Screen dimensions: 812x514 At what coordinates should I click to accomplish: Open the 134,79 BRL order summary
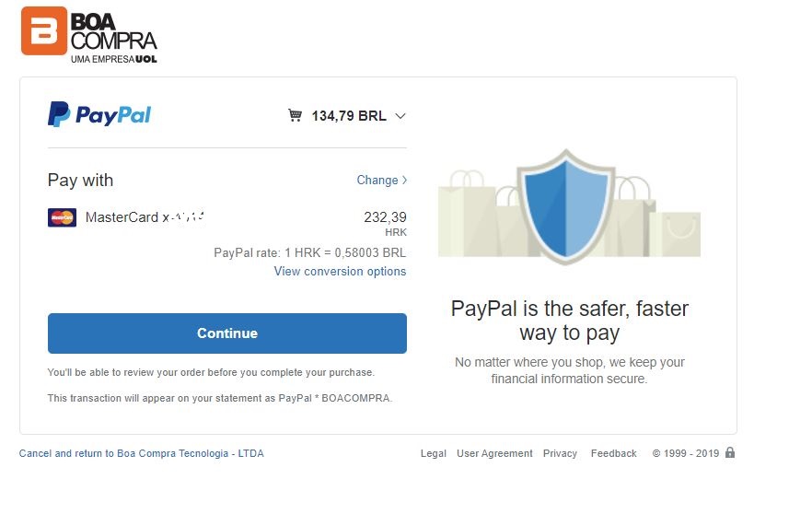point(349,115)
